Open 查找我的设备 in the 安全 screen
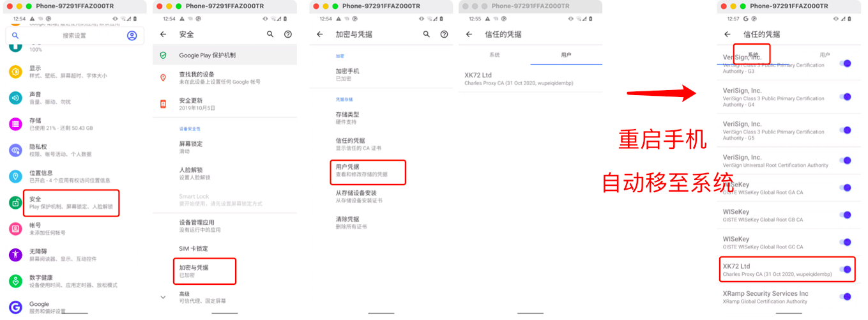Viewport: 868px width, 320px height. click(x=225, y=78)
